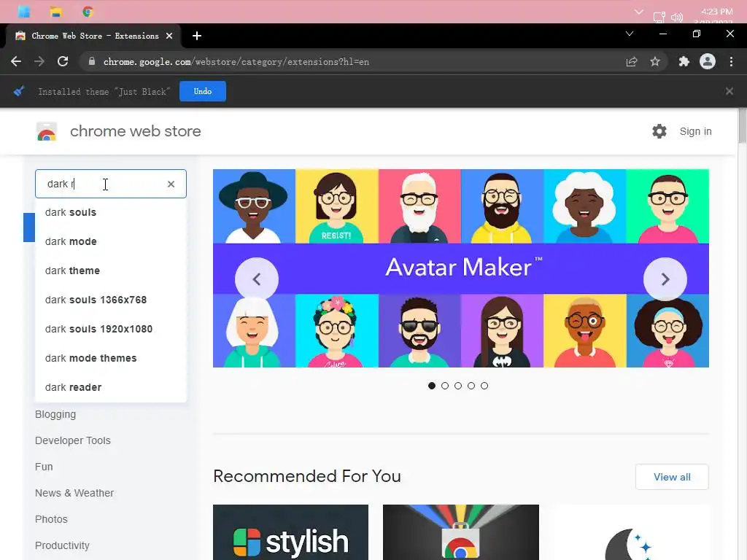Click Chrome icon in the taskbar
Screen dimensions: 747x560
pos(88,12)
